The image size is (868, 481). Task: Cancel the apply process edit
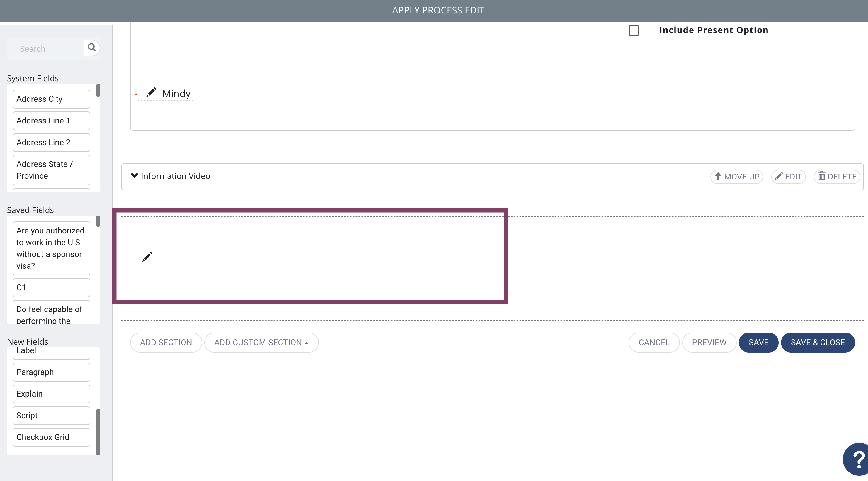pyautogui.click(x=654, y=342)
